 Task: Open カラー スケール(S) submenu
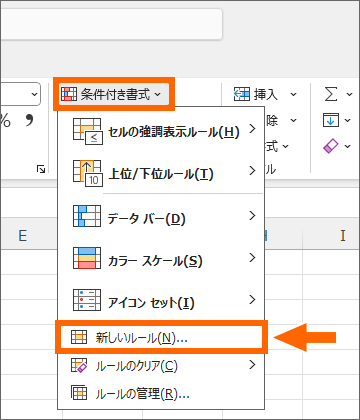click(161, 259)
